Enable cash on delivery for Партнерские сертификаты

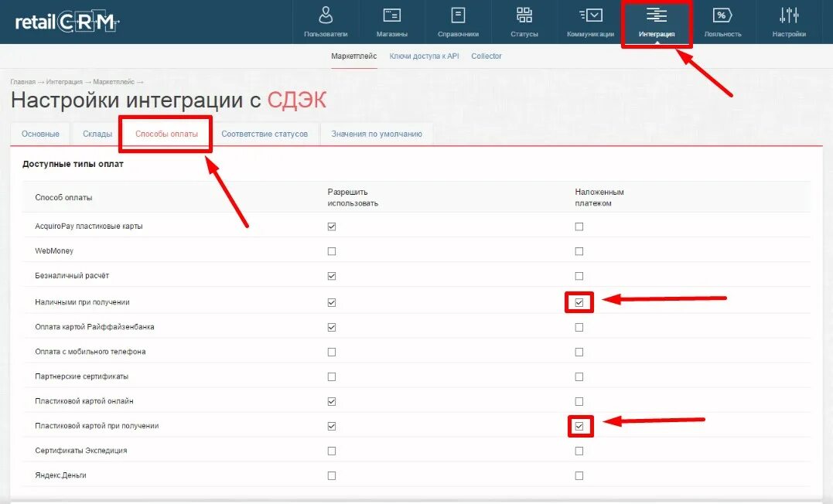(x=579, y=376)
